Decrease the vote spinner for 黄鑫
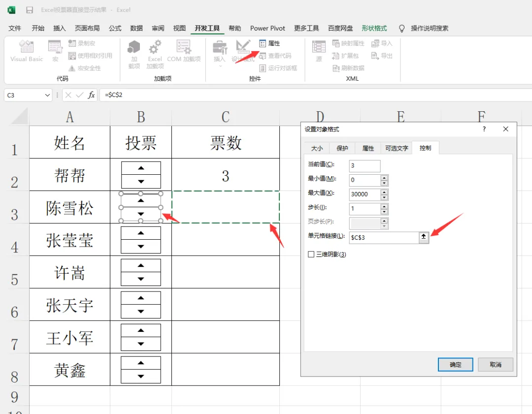 pos(141,377)
